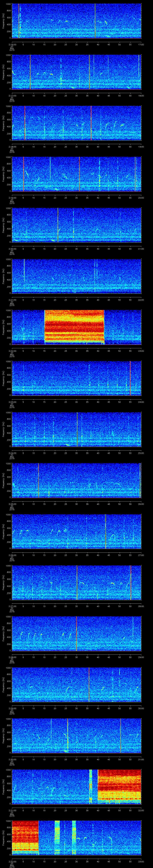The height and width of the screenshot is (868, 153).
Task: Click the "23:00" end time label
Action: pos(141,351)
